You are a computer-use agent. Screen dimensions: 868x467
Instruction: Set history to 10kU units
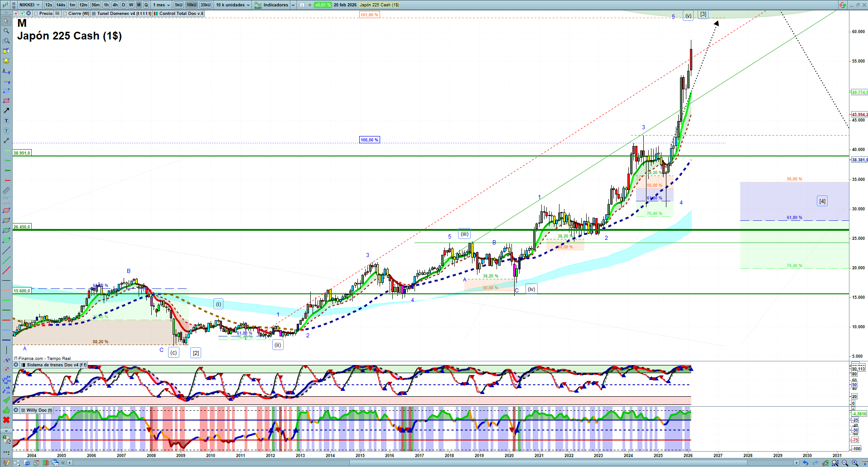(x=192, y=5)
